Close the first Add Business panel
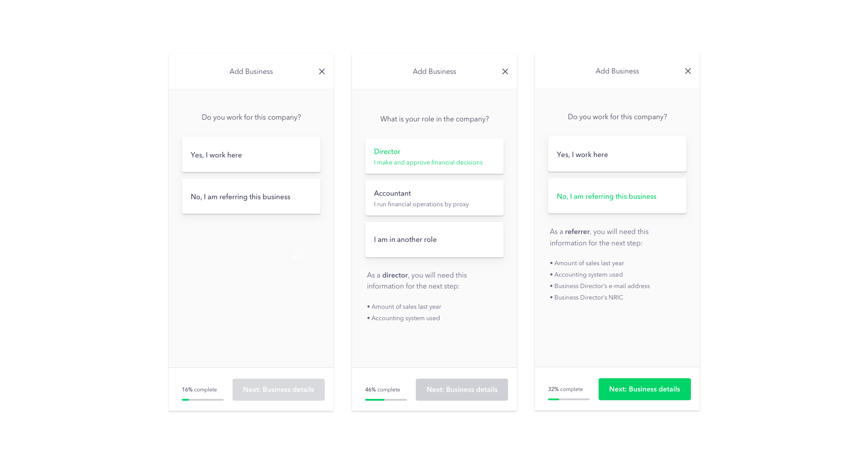This screenshot has width=868, height=464. 322,71
